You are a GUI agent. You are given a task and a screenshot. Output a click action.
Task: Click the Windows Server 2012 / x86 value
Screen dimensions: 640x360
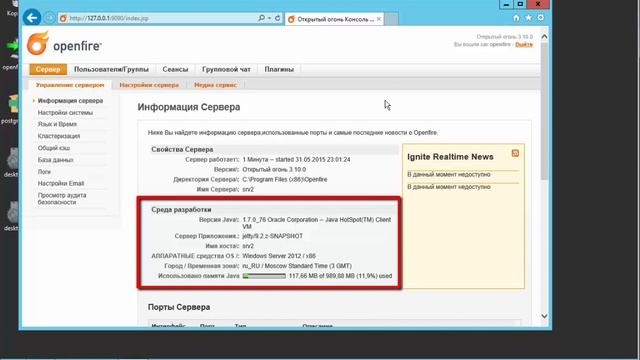coord(279,256)
